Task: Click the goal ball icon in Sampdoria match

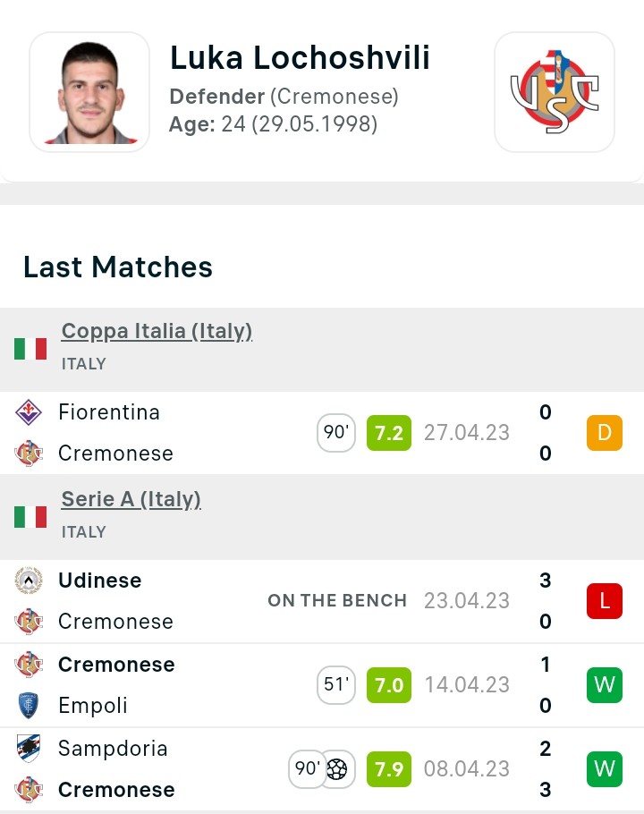Action: pyautogui.click(x=337, y=769)
